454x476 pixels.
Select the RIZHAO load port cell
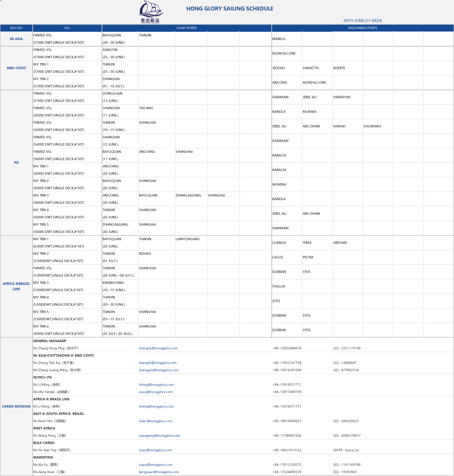pyautogui.click(x=156, y=254)
